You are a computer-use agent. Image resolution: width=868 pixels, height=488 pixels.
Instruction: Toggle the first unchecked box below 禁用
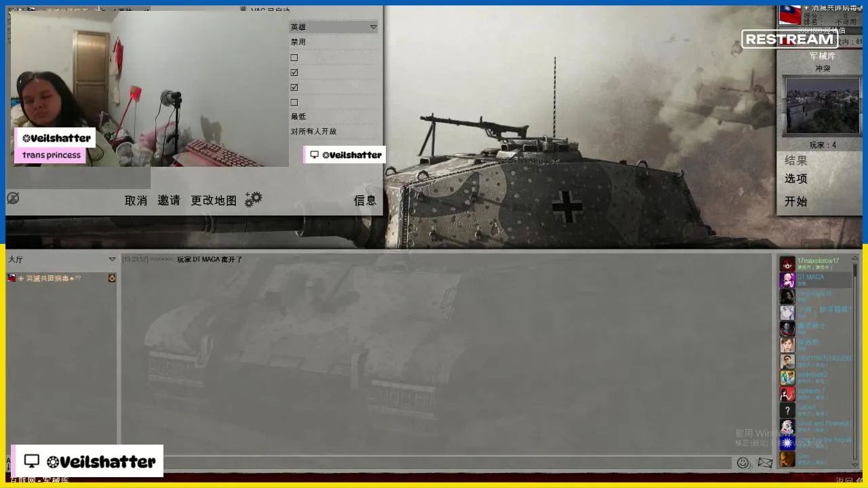click(x=294, y=58)
